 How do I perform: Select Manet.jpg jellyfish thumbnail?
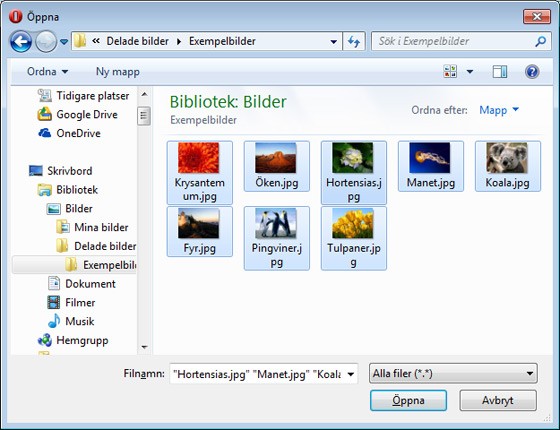pos(431,166)
